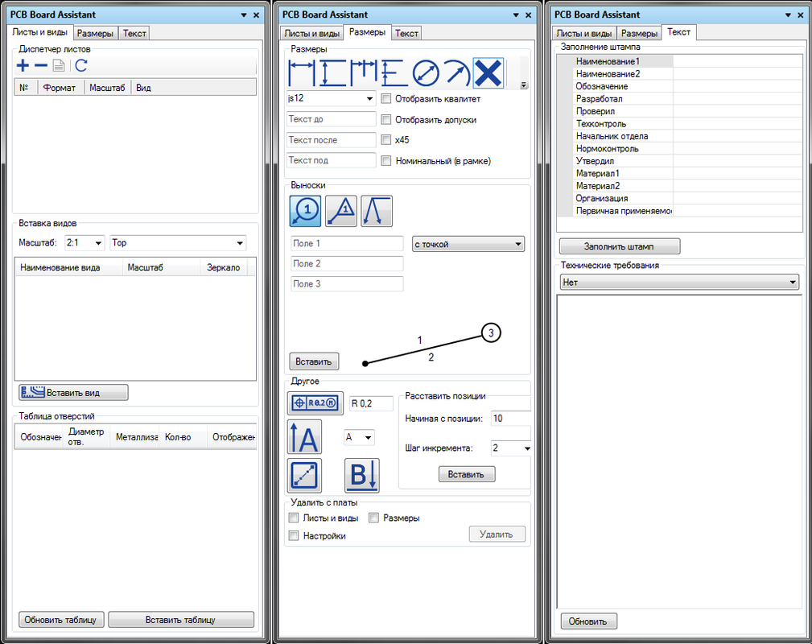Viewport: 812px width, 644px height.
Task: Click Обновить таблицу button
Action: [x=60, y=620]
